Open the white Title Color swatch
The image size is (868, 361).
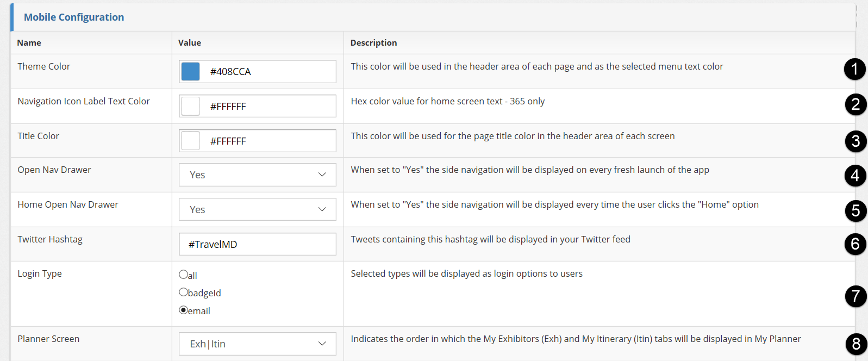(x=190, y=141)
